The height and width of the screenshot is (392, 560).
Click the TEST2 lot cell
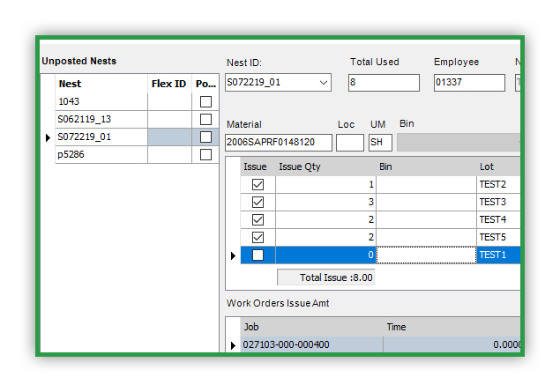(498, 184)
